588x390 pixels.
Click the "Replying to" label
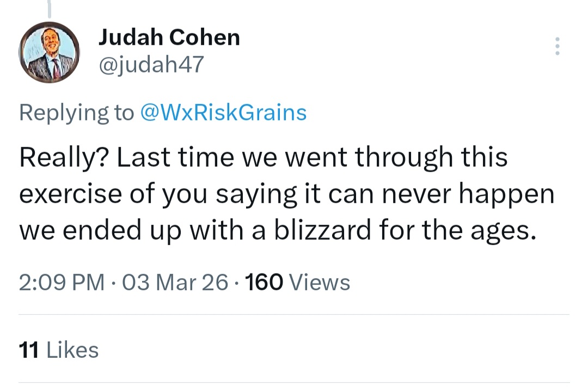coord(76,112)
